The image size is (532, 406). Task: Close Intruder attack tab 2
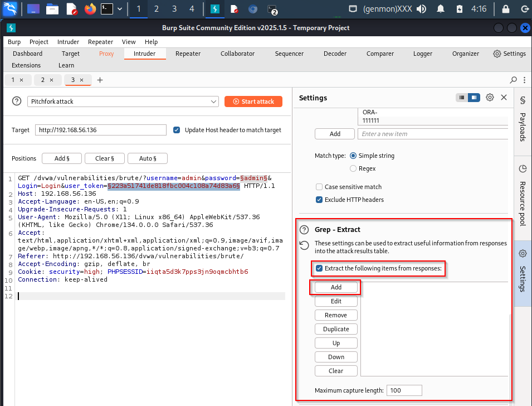pos(52,80)
